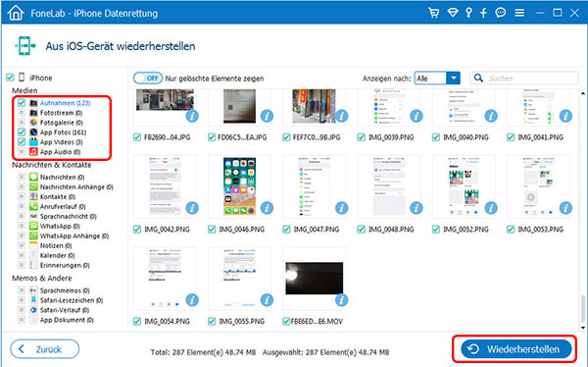Select Sprachnachricht (0) category
The width and height of the screenshot is (588, 367).
[x=69, y=216]
